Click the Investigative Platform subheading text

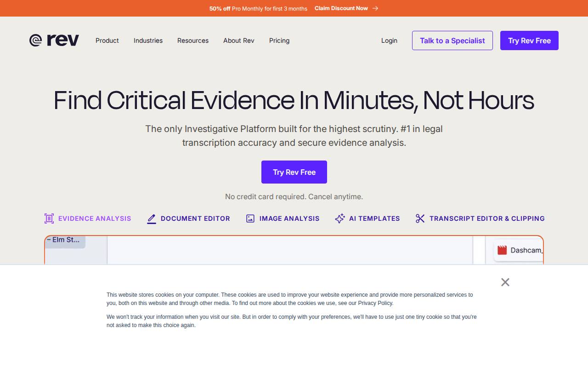click(x=294, y=136)
